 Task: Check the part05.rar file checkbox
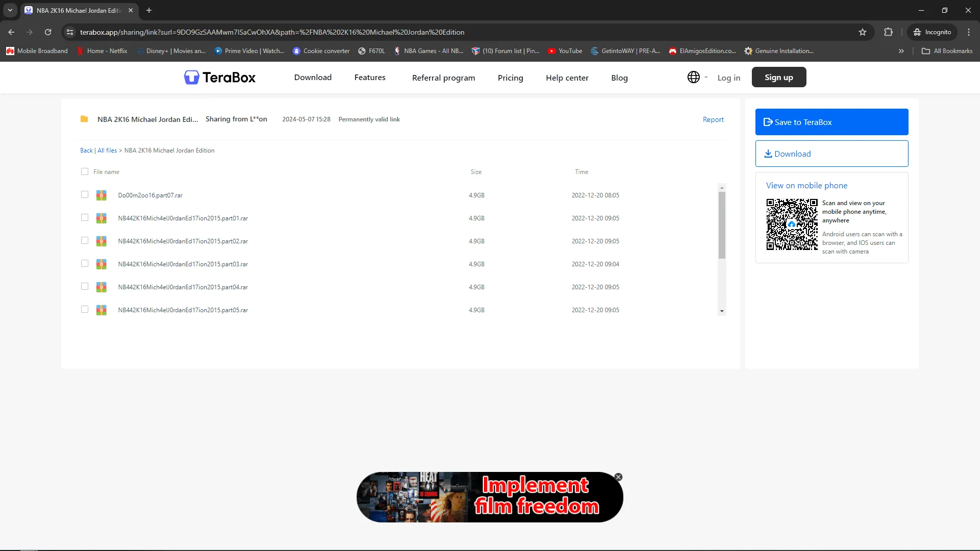click(85, 309)
